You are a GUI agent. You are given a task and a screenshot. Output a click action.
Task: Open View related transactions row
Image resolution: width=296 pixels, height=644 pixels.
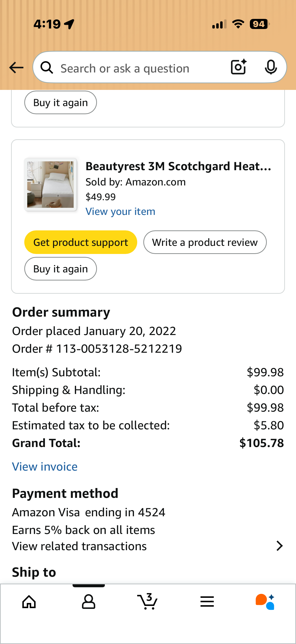[x=148, y=546]
